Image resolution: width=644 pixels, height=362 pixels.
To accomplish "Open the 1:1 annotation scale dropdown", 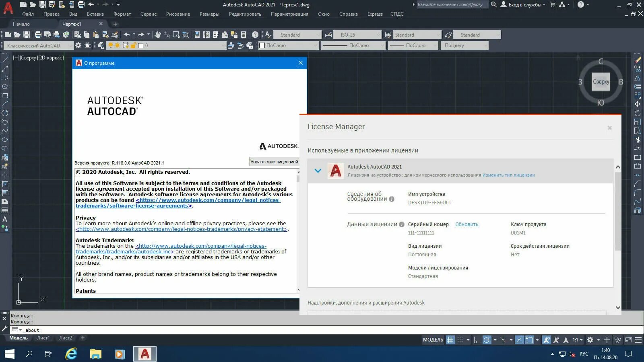I will (578, 340).
